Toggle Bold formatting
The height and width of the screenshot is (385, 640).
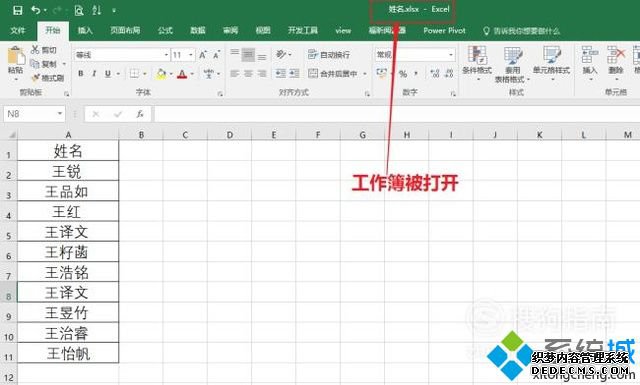81,74
